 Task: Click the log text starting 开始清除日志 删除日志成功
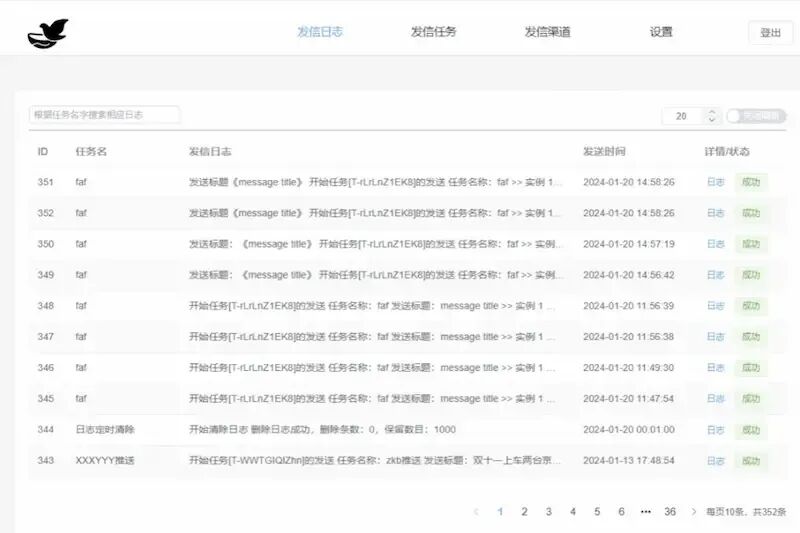tap(322, 429)
